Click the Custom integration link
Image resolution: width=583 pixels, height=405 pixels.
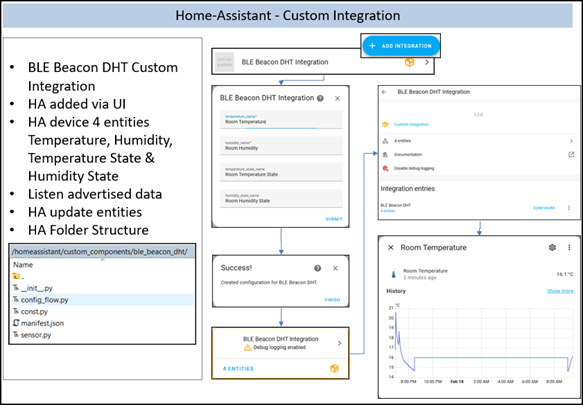point(411,125)
